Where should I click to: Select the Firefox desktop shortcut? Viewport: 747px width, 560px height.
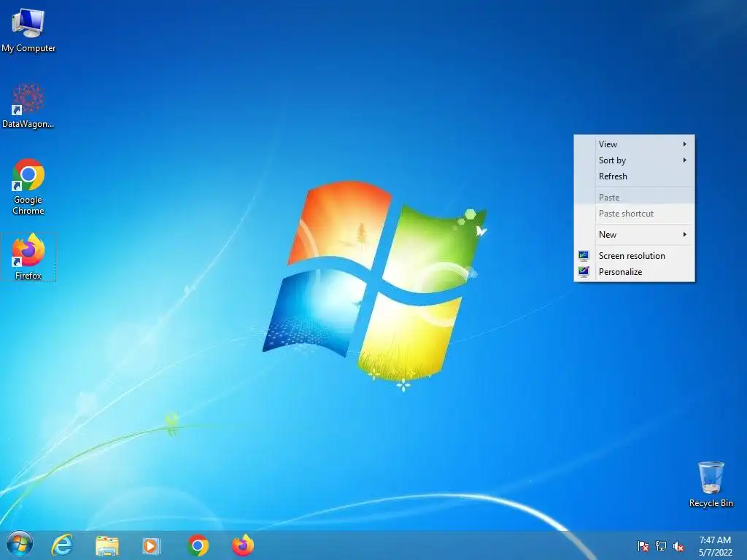(x=28, y=257)
